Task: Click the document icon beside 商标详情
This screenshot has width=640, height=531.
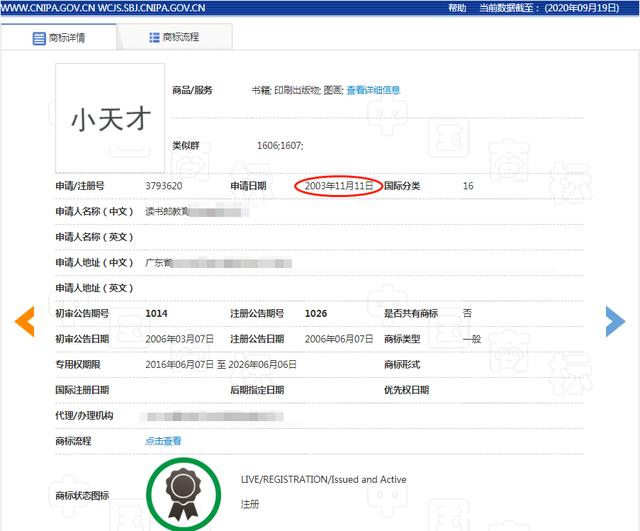Action: 39,38
